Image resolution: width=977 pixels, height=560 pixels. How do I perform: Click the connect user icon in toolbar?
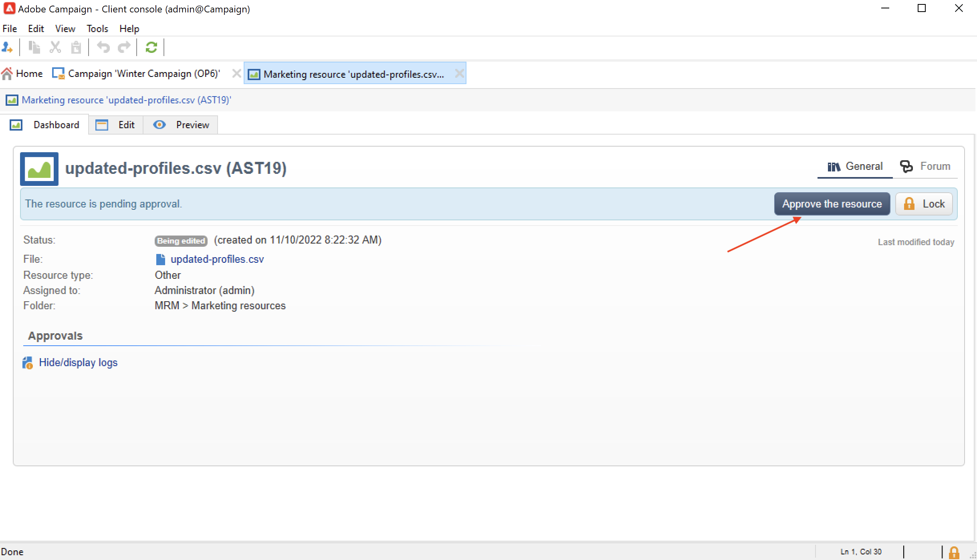coord(7,48)
